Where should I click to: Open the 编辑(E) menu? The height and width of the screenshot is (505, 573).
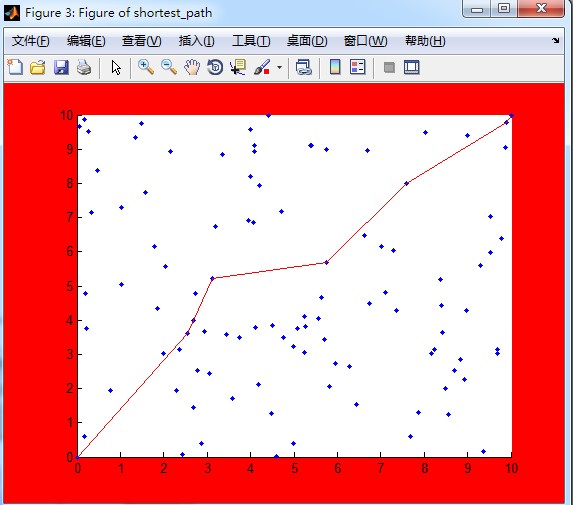[86, 41]
